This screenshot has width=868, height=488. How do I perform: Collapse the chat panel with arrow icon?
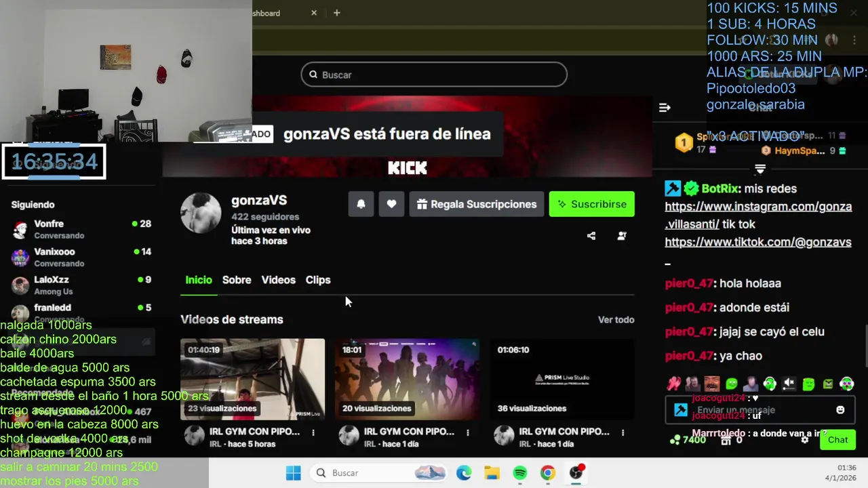pos(665,107)
